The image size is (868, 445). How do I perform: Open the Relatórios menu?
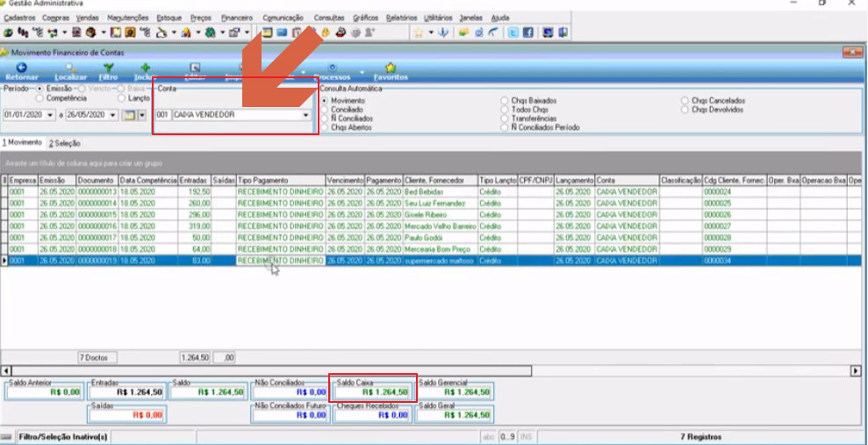[402, 18]
